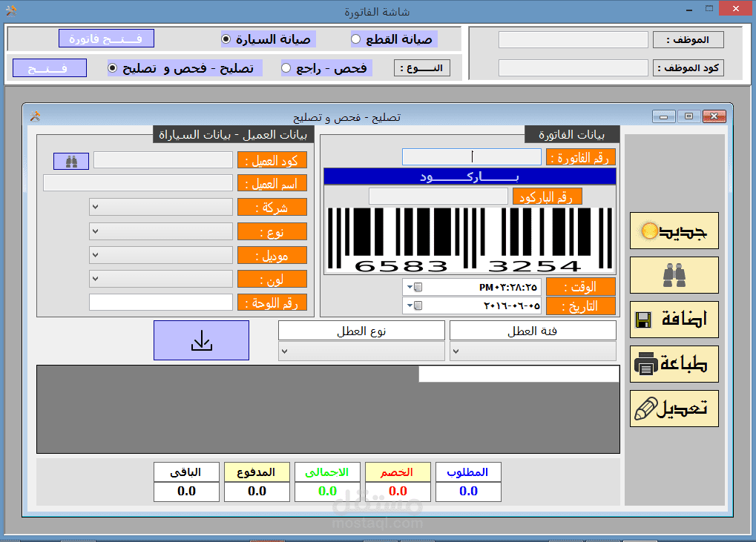Click the اسم العميل customer name field
The height and width of the screenshot is (542, 756).
(138, 183)
